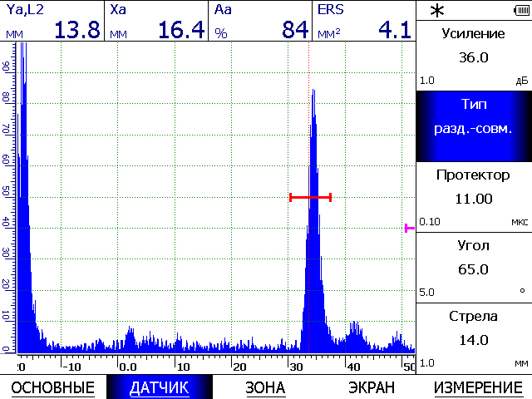Select the ДАТЧИК tab

tap(160, 387)
